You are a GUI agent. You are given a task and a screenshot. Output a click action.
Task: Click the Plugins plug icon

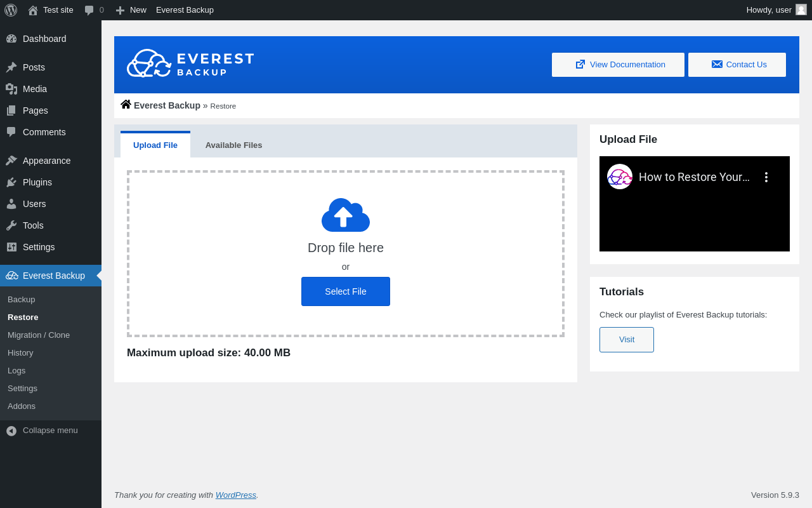[11, 182]
